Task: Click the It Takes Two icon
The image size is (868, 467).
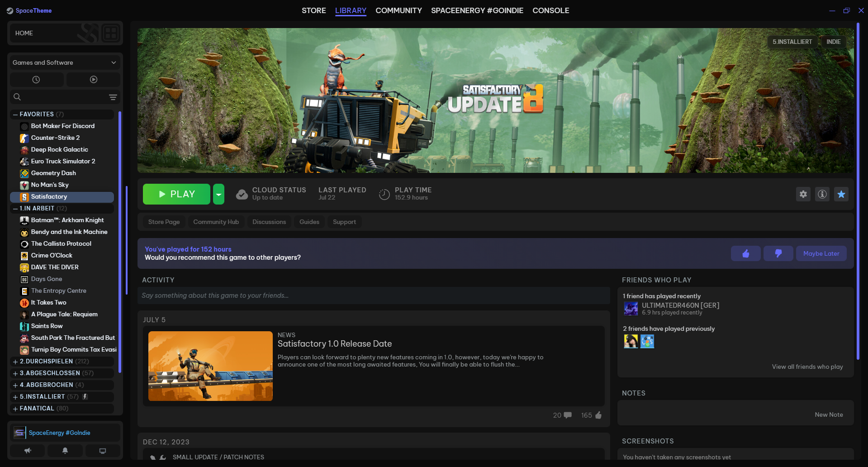Action: click(24, 303)
